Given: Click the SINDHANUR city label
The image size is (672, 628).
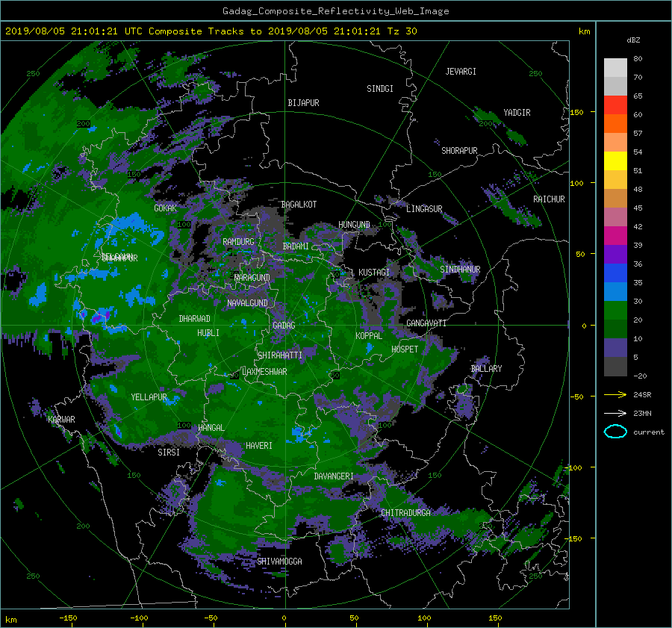Looking at the screenshot, I should click(460, 270).
